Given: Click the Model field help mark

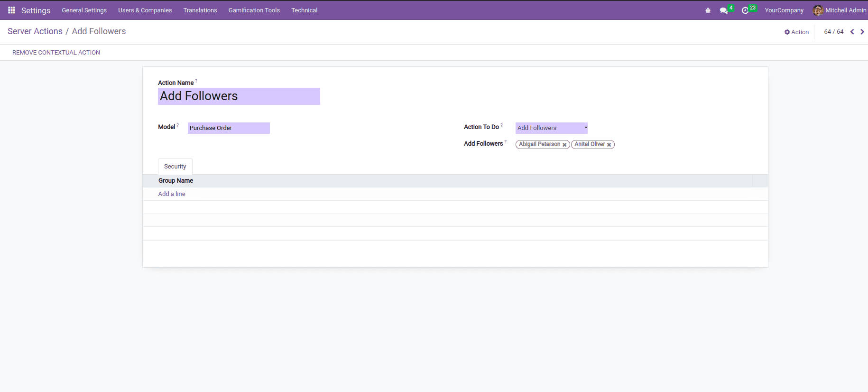Looking at the screenshot, I should 178,125.
